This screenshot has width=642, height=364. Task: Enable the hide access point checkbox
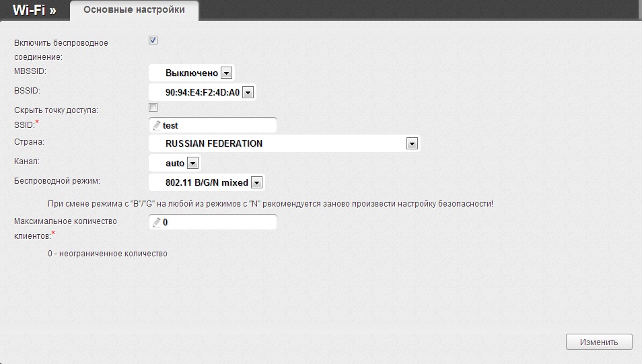point(153,108)
